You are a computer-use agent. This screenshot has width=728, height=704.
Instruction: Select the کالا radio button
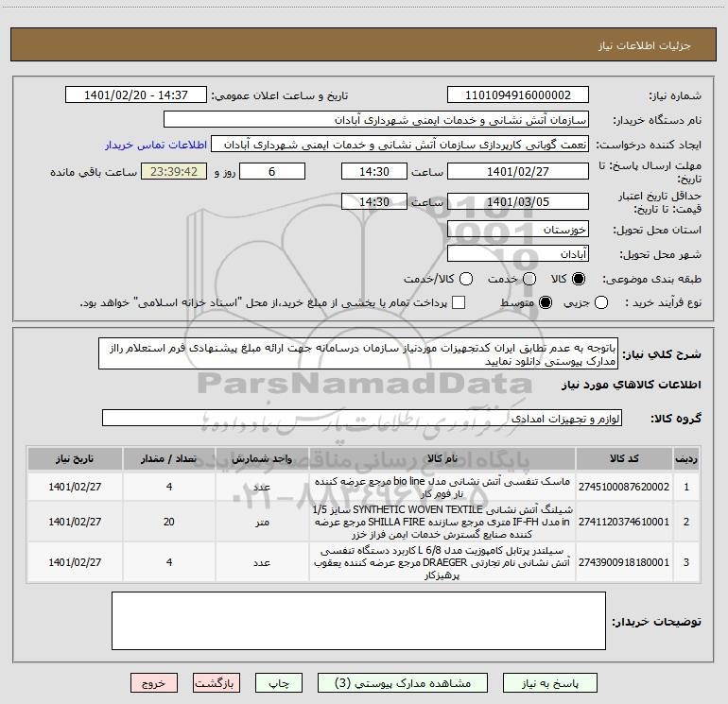click(x=579, y=279)
